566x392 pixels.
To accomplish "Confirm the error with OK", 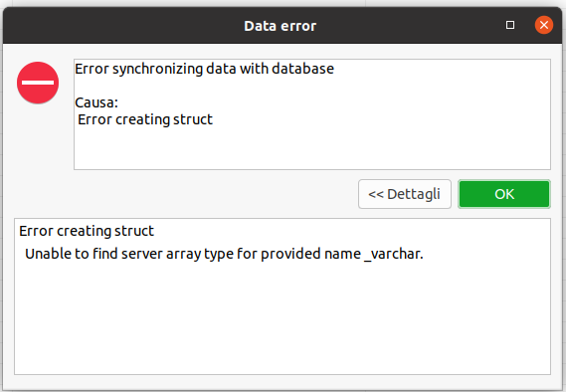I will [x=504, y=194].
